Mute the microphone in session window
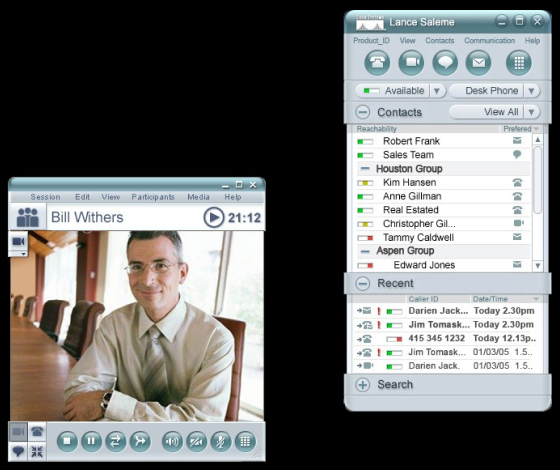560x470 pixels. [221, 441]
